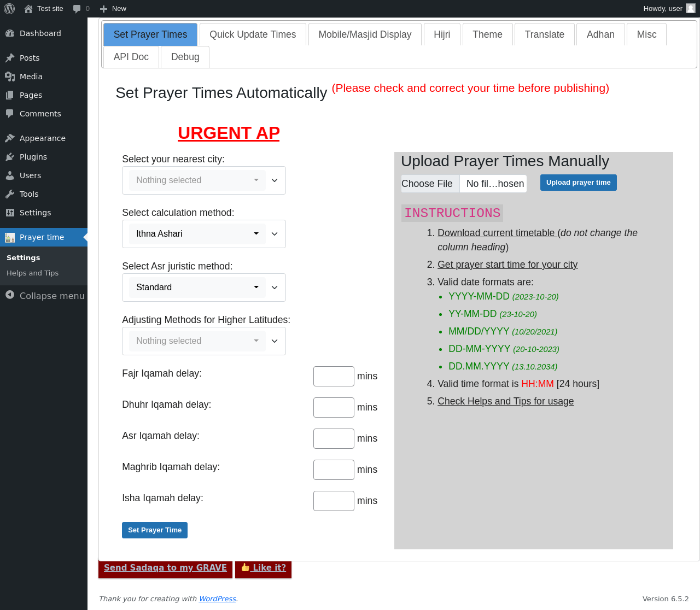Image resolution: width=700 pixels, height=610 pixels.
Task: Click the WordPress logo icon
Action: 9,9
